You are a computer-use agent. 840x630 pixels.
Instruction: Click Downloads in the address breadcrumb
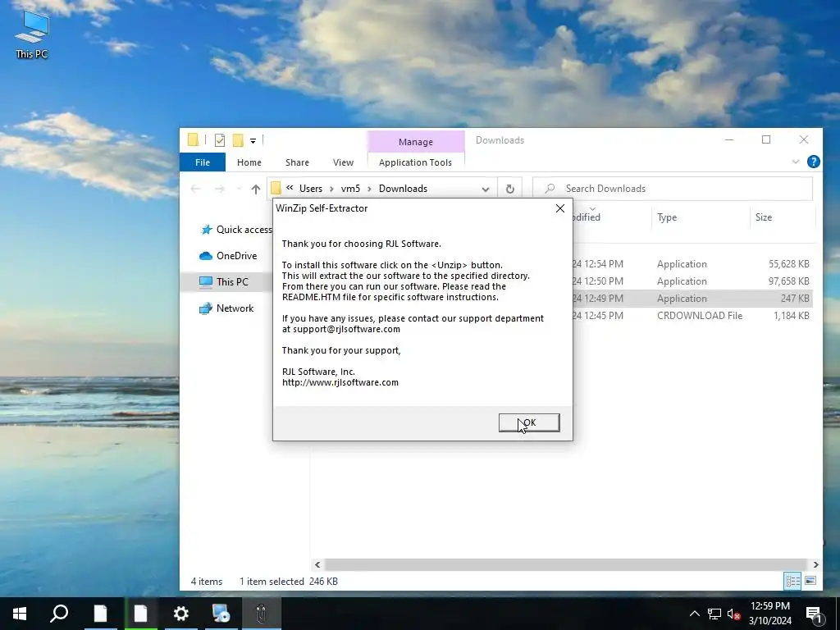[x=403, y=189]
